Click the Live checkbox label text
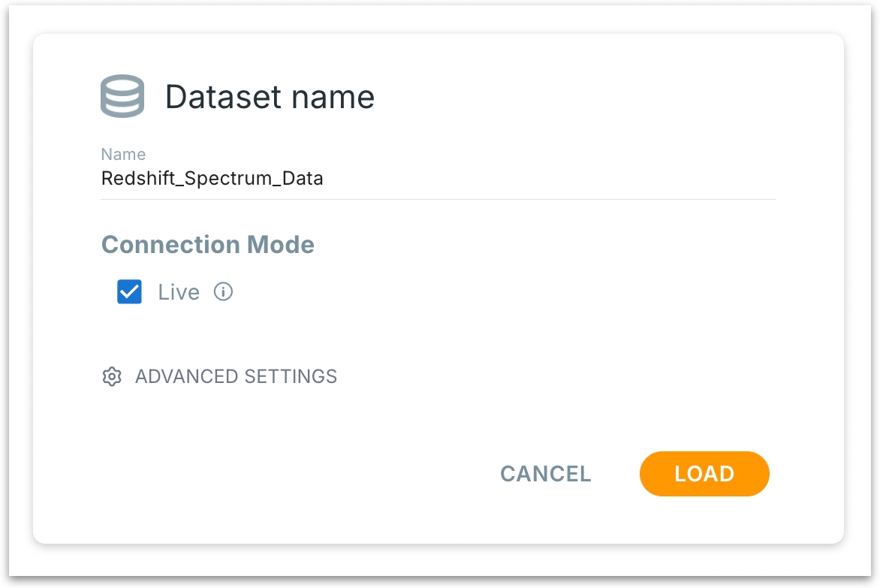 [x=179, y=292]
